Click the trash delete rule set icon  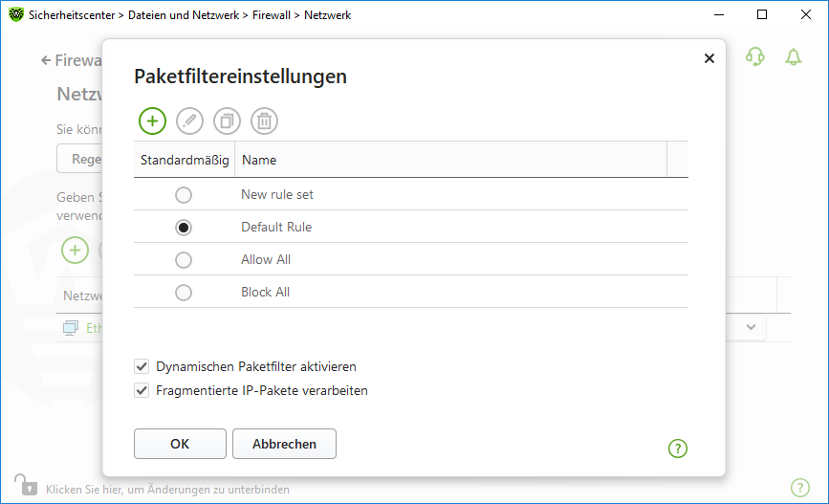pos(264,121)
